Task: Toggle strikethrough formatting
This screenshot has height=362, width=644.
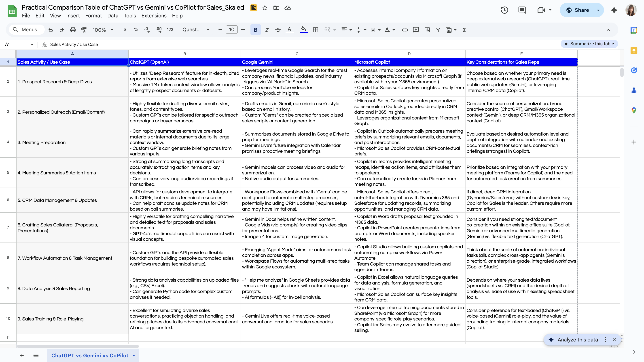Action: 278,30
